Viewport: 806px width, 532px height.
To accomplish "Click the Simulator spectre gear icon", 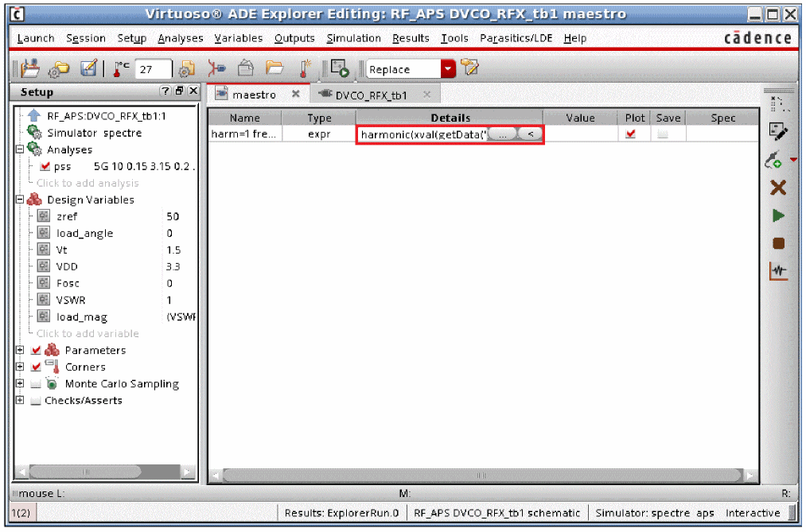I will point(34,133).
